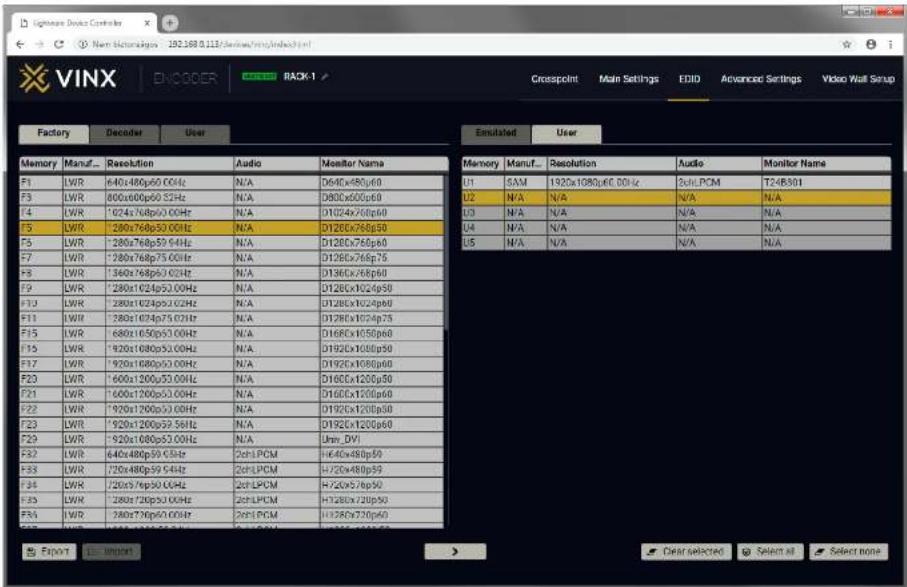Screen dimensions: 907x587
Task: Switch to the Emulated tab
Action: [x=496, y=133]
